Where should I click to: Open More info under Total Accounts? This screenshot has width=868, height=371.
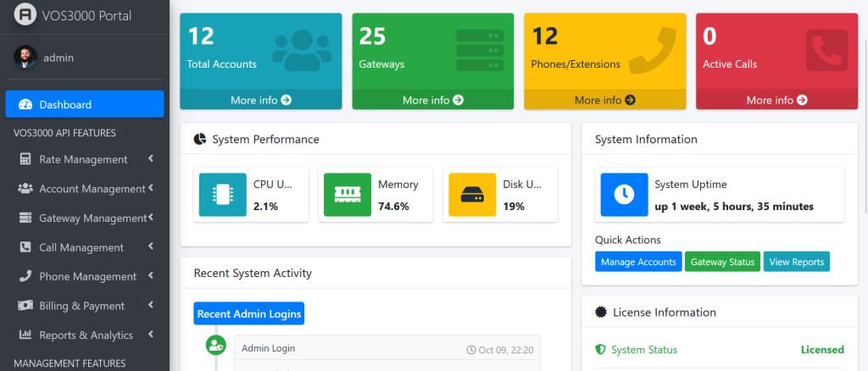(260, 100)
